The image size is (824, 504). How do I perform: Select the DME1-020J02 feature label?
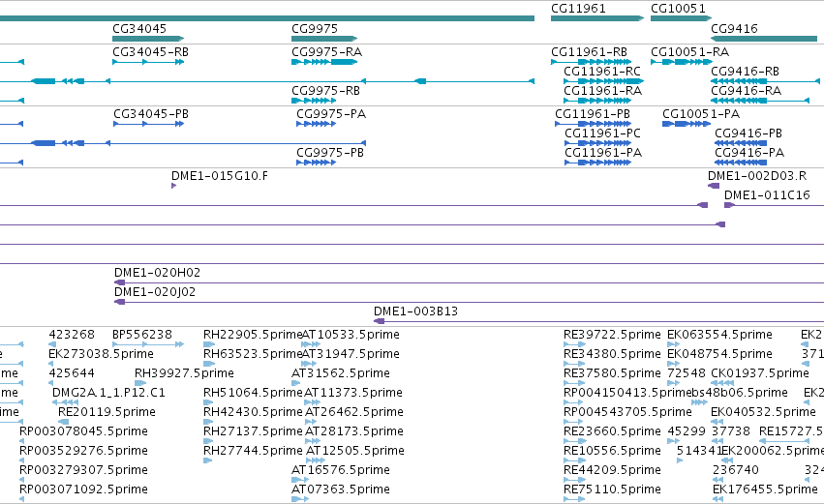point(155,292)
